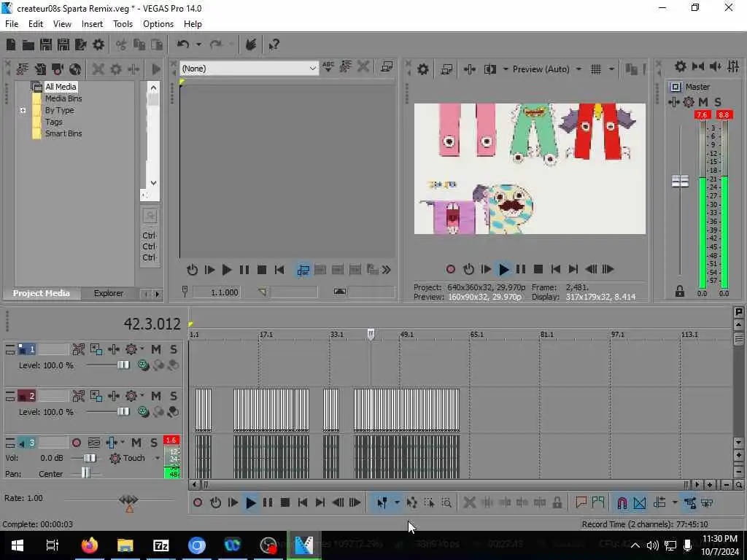Image resolution: width=747 pixels, height=560 pixels.
Task: Select the Smart Bins folder
Action: [63, 133]
